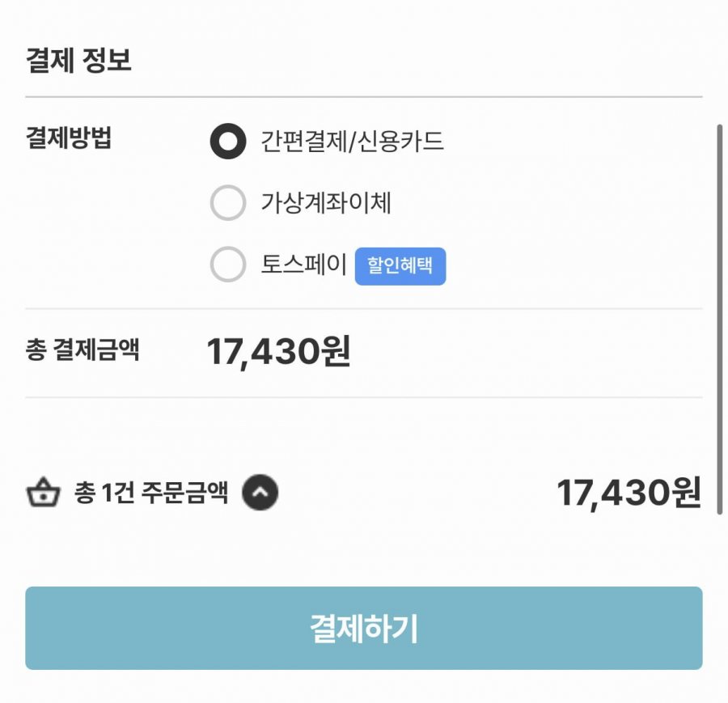Screen dimensions: 728x703
Task: Click the blue 할인혜택 badge
Action: 400,266
